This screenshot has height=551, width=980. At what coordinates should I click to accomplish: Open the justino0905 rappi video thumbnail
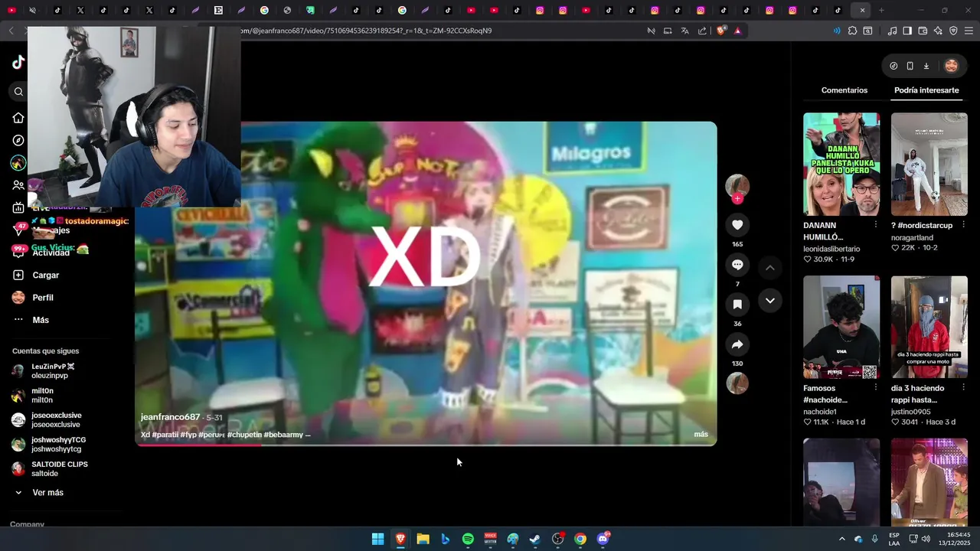(929, 327)
